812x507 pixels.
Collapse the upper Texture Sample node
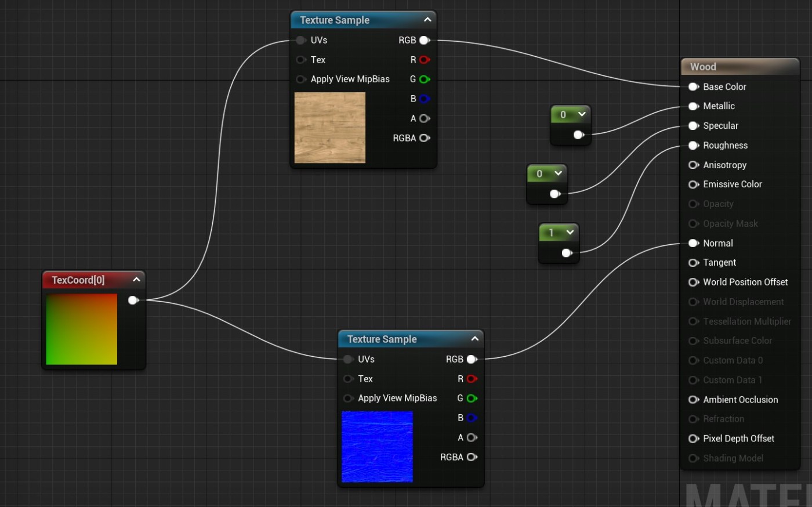pyautogui.click(x=427, y=19)
